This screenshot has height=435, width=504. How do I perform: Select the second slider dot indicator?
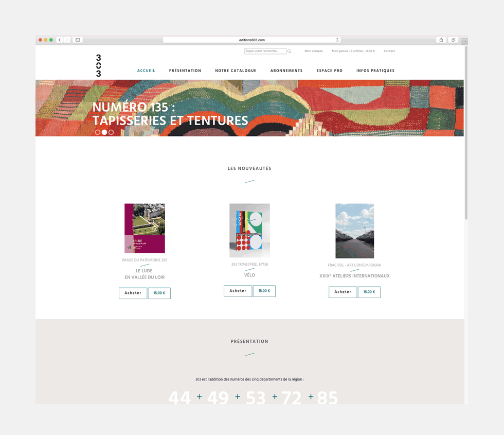104,132
